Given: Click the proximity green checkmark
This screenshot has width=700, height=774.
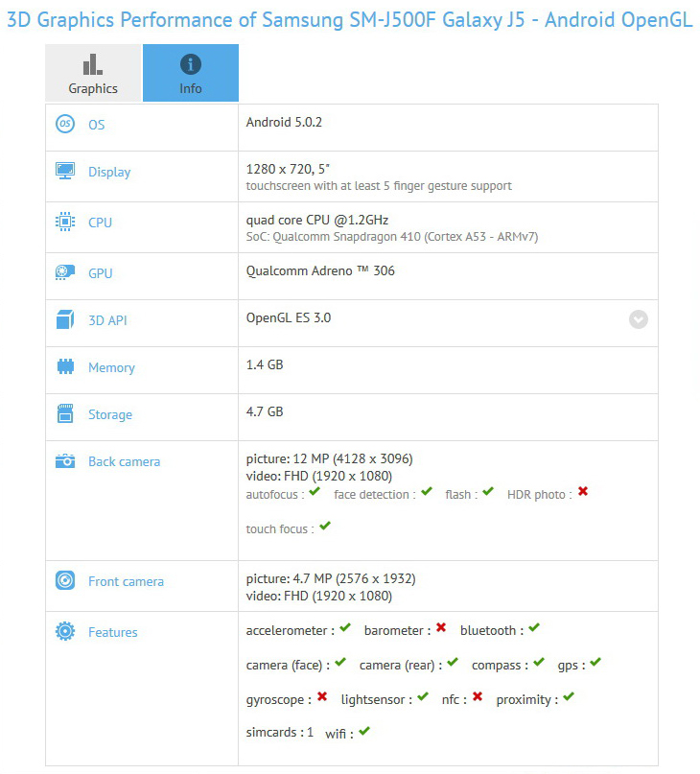Looking at the screenshot, I should (x=569, y=697).
